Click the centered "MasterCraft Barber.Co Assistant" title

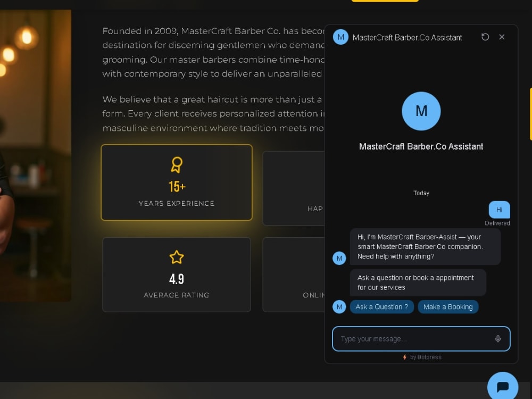click(x=421, y=147)
